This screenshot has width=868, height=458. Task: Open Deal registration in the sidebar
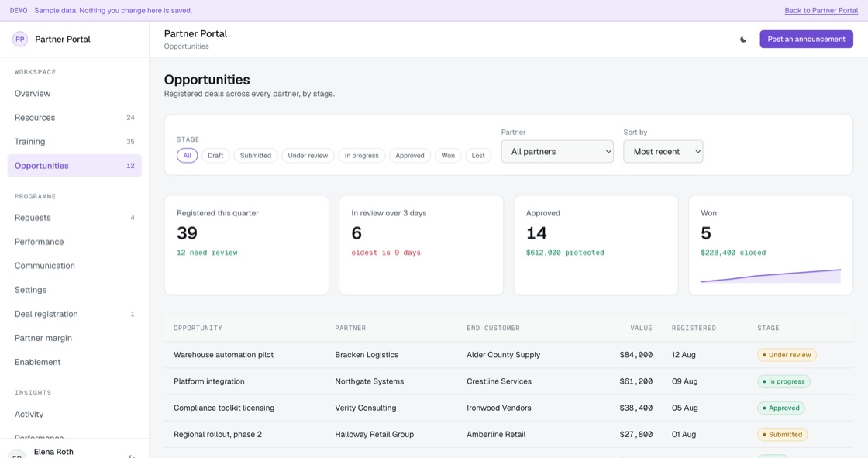coord(74,314)
